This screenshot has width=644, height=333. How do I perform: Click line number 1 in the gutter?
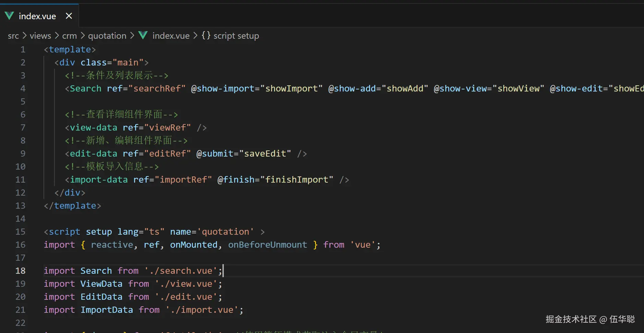(x=23, y=50)
